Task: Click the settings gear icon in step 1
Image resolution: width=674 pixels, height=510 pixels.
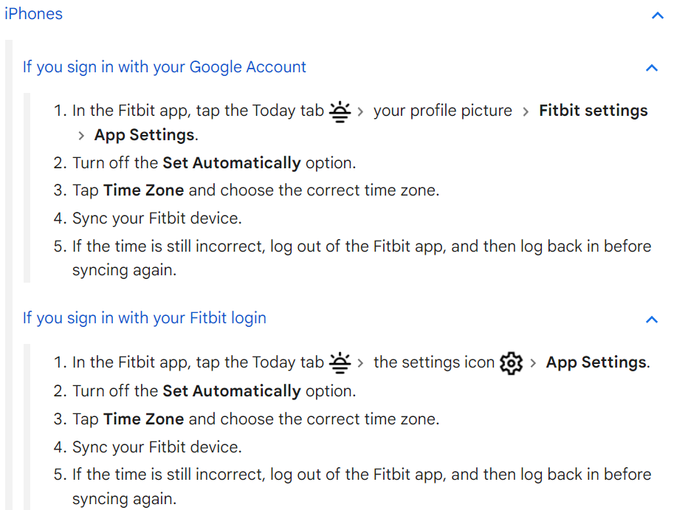Action: pyautogui.click(x=511, y=363)
